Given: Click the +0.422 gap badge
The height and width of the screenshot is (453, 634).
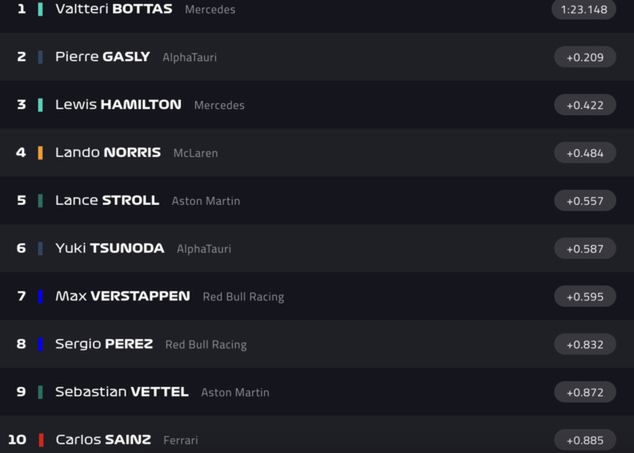Looking at the screenshot, I should (x=585, y=105).
